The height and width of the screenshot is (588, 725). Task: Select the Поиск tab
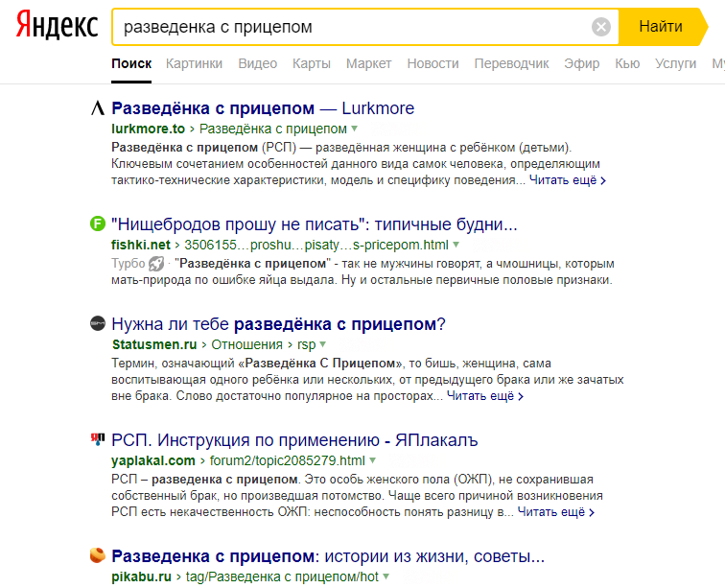[x=131, y=63]
